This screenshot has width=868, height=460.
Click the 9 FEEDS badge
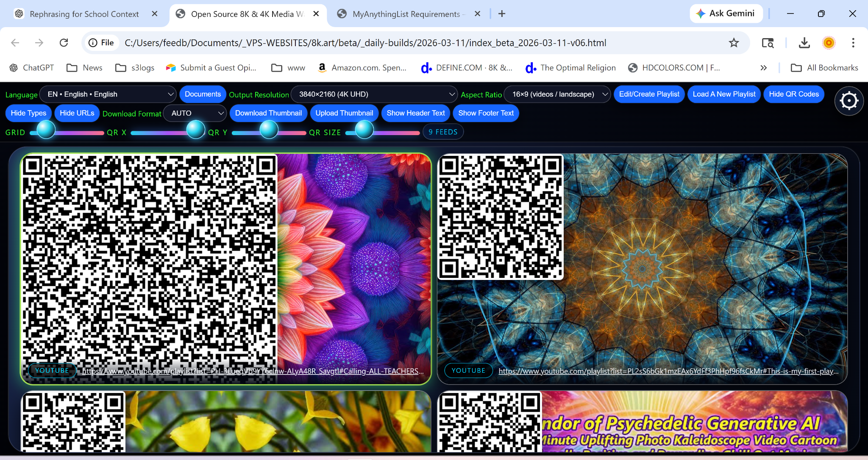[x=443, y=132]
